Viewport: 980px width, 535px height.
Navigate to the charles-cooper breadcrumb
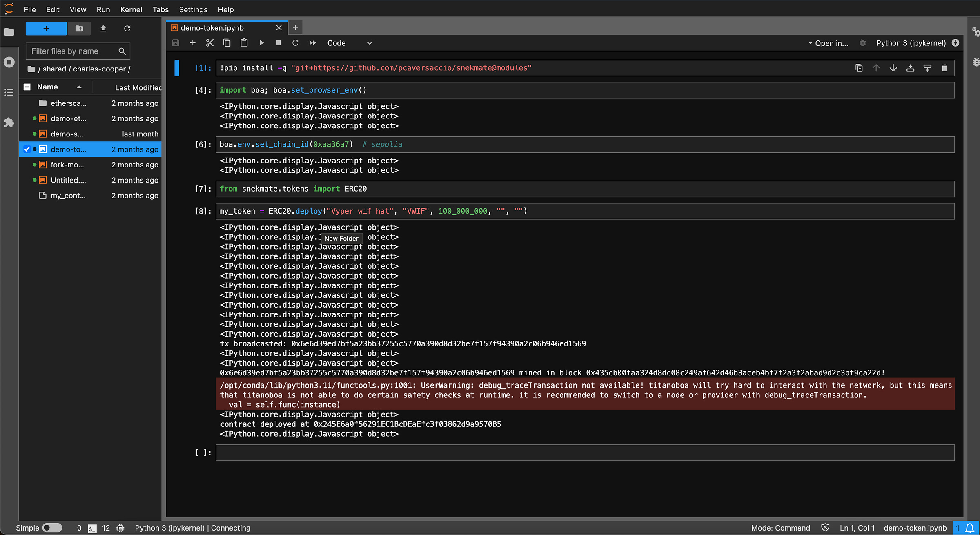(99, 69)
